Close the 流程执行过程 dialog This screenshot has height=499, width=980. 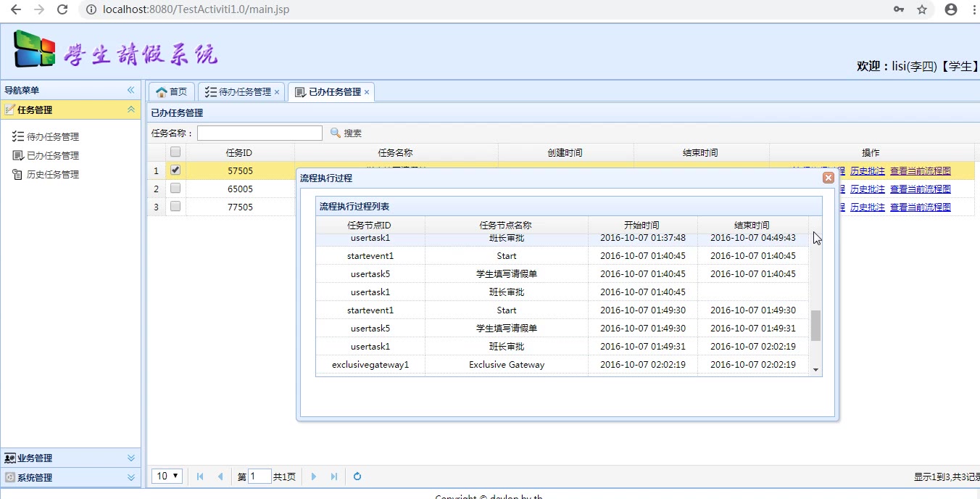point(829,178)
